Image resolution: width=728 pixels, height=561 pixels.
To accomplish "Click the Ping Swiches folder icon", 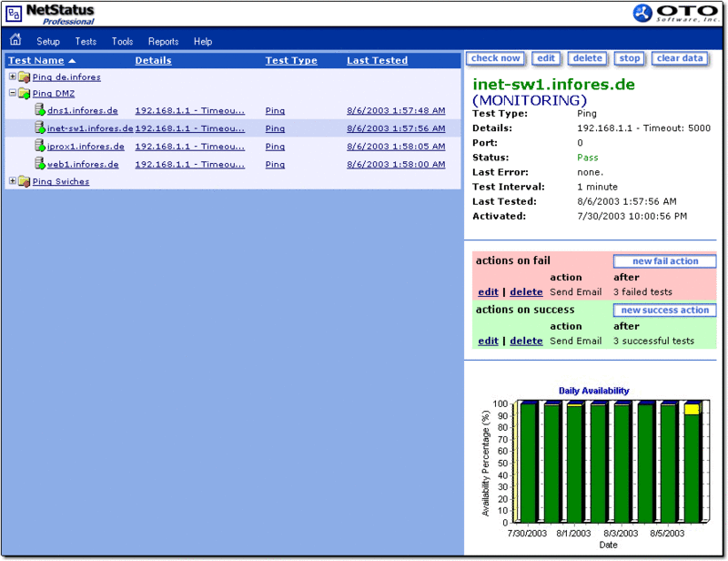I will coord(25,181).
